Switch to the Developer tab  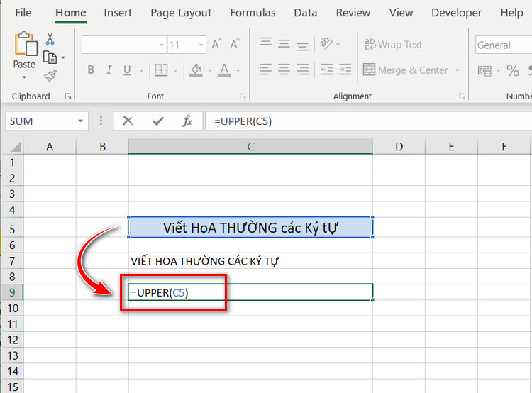coord(456,13)
